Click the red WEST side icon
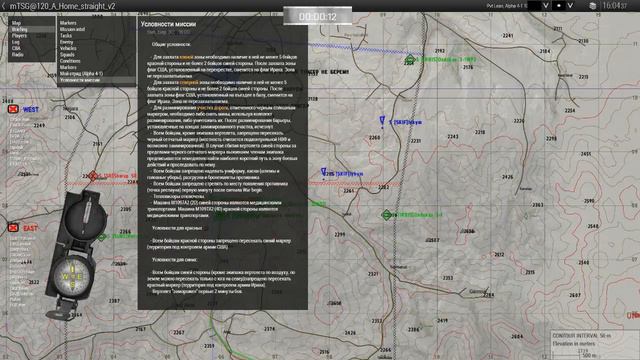Screen dimensions: 640x360 click(13, 109)
